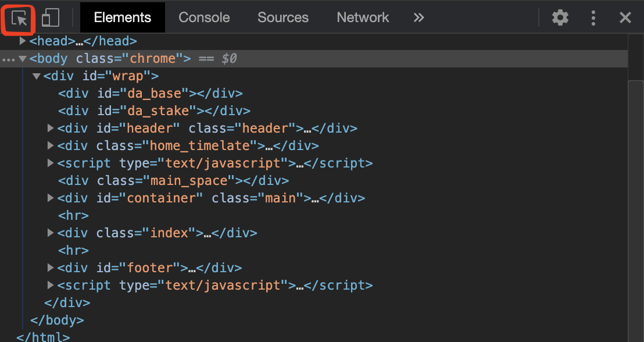The image size is (644, 342).
Task: Select the closing </html> tag row
Action: click(x=43, y=337)
